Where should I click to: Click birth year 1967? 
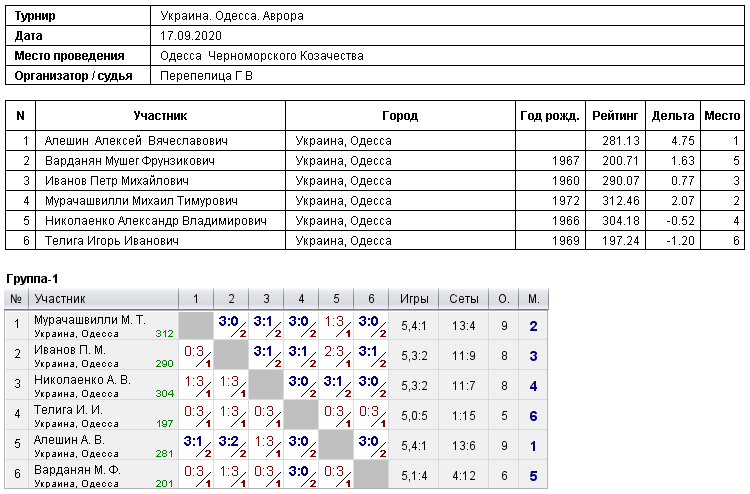[x=566, y=161]
